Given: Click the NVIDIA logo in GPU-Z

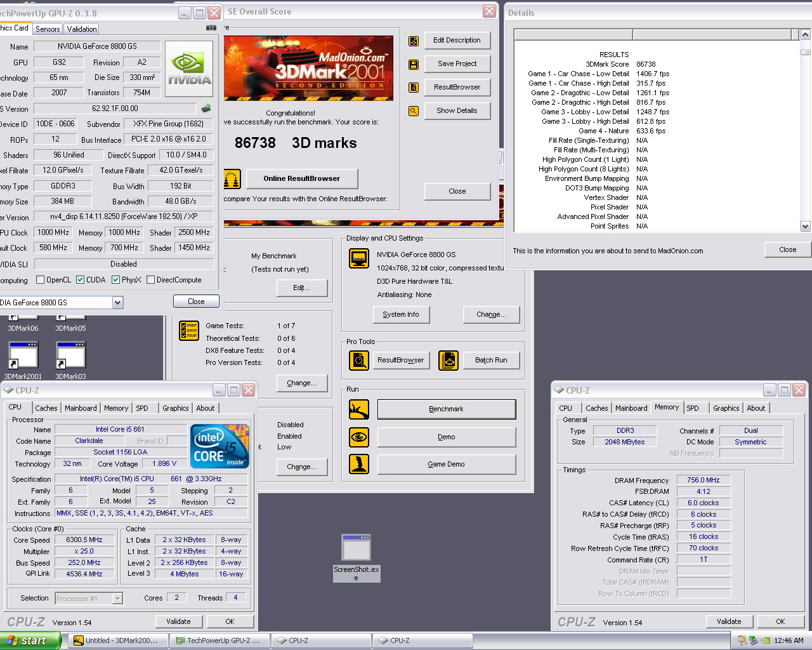Looking at the screenshot, I should click(x=189, y=69).
